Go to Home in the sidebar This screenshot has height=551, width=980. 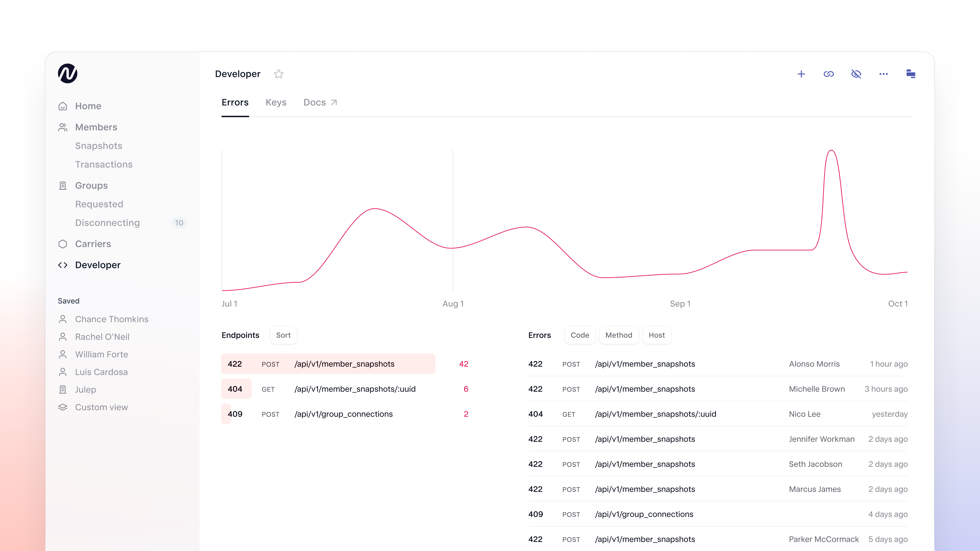88,106
